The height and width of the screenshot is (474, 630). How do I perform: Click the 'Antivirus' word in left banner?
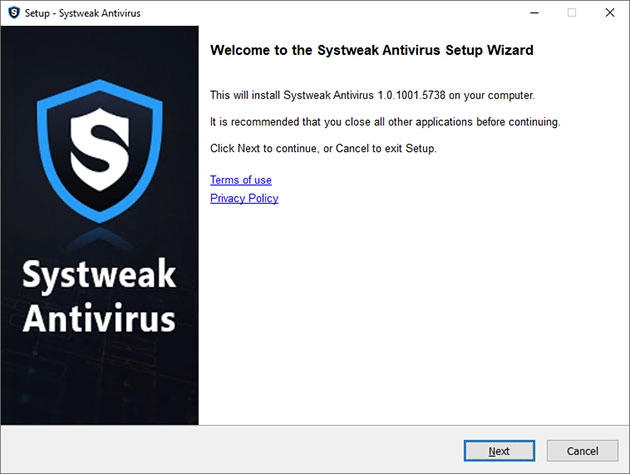[99, 318]
